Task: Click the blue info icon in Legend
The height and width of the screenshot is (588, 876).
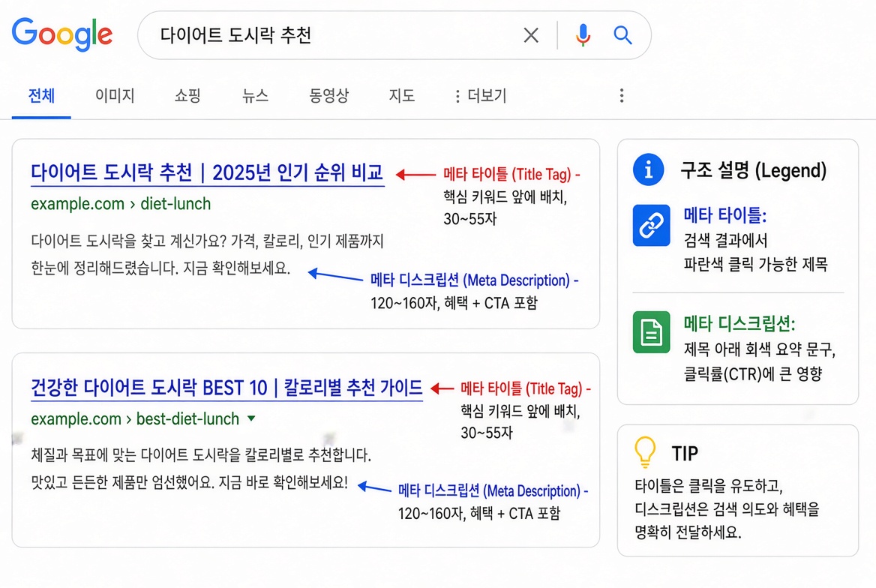Action: [x=648, y=169]
